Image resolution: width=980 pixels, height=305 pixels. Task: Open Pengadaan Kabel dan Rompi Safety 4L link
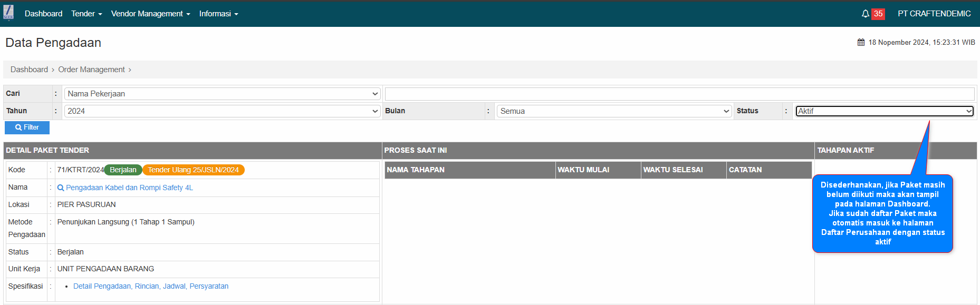129,188
